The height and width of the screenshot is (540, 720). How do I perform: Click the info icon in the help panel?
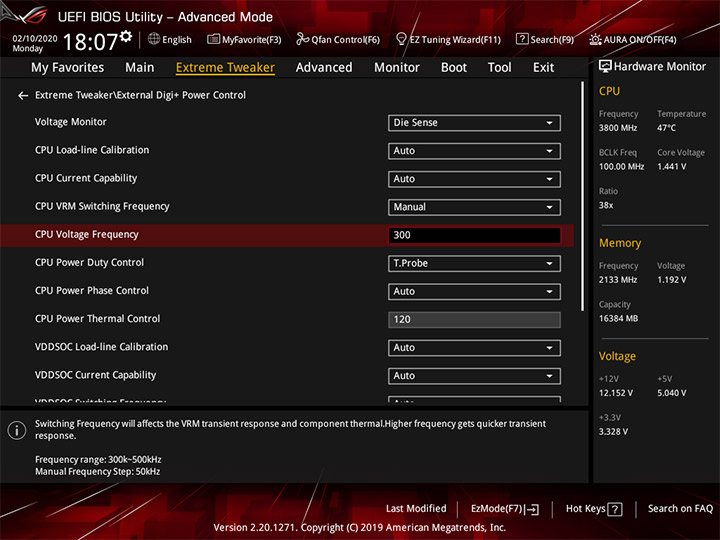click(x=17, y=430)
